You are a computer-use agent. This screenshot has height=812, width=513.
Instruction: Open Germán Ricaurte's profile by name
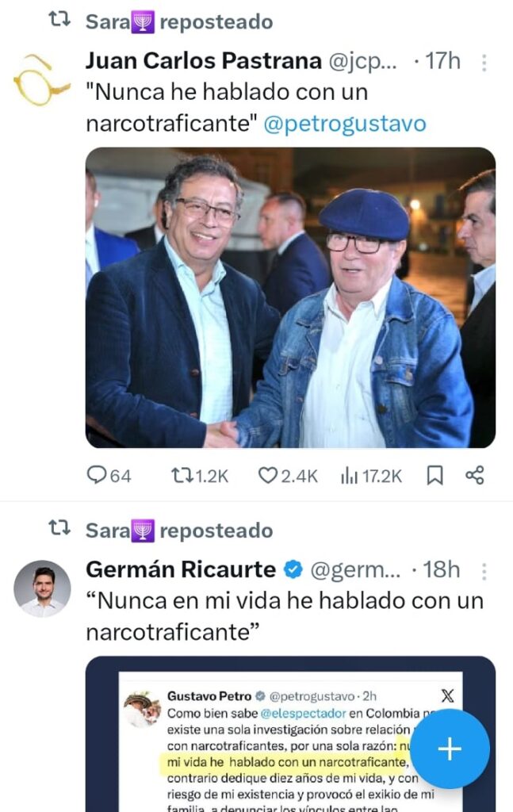[x=181, y=569]
